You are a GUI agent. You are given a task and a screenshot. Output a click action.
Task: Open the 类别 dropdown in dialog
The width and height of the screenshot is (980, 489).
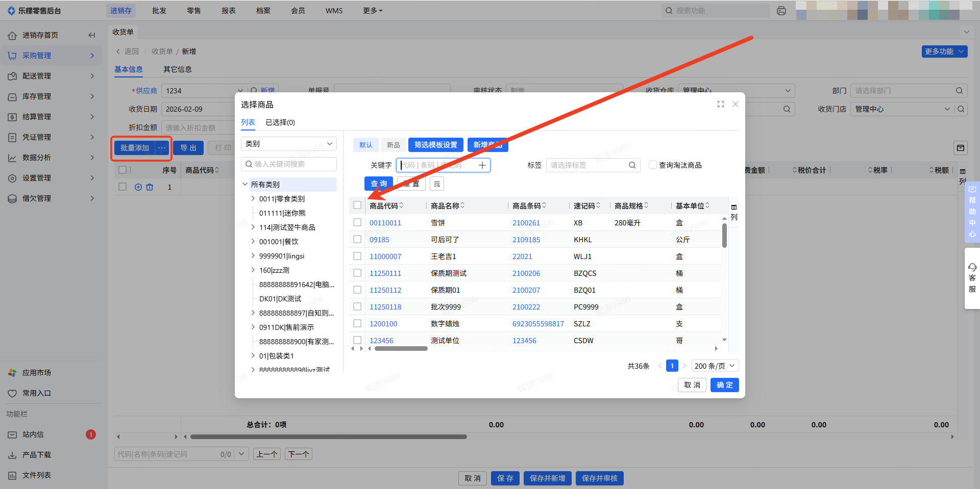(x=289, y=144)
